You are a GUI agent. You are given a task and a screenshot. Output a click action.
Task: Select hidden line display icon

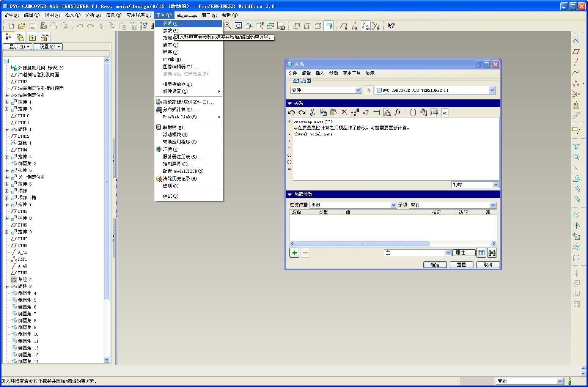(307, 26)
